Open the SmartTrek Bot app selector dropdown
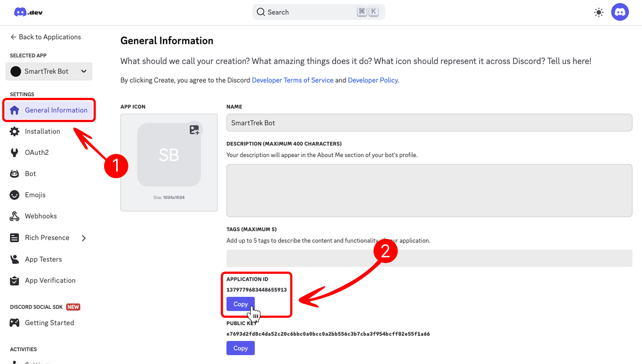Viewport: 642px width, 364px height. pos(49,71)
